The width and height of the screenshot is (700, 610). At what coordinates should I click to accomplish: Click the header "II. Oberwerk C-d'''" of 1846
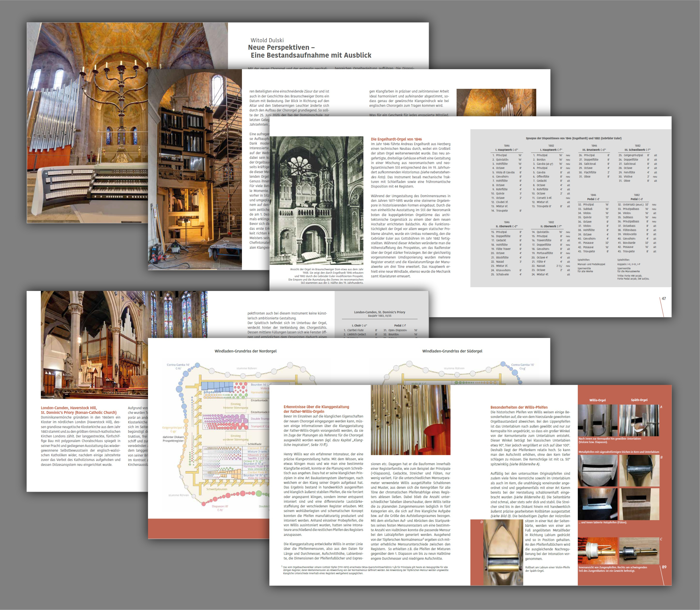tap(506, 226)
